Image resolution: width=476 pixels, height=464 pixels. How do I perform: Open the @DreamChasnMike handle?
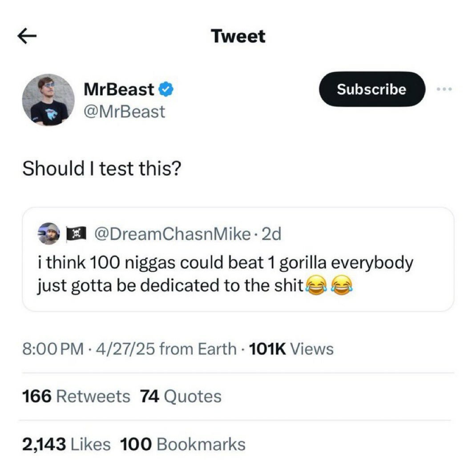pyautogui.click(x=173, y=234)
